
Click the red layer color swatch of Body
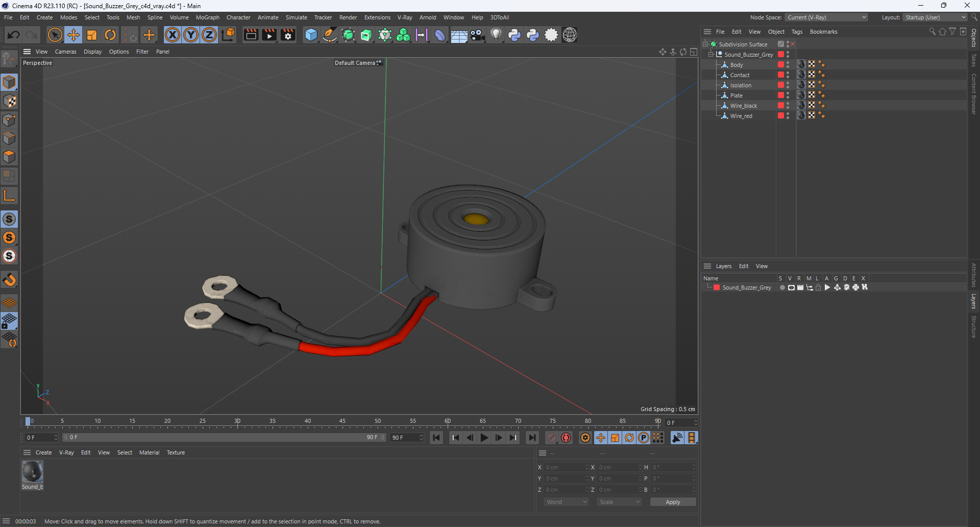click(780, 64)
